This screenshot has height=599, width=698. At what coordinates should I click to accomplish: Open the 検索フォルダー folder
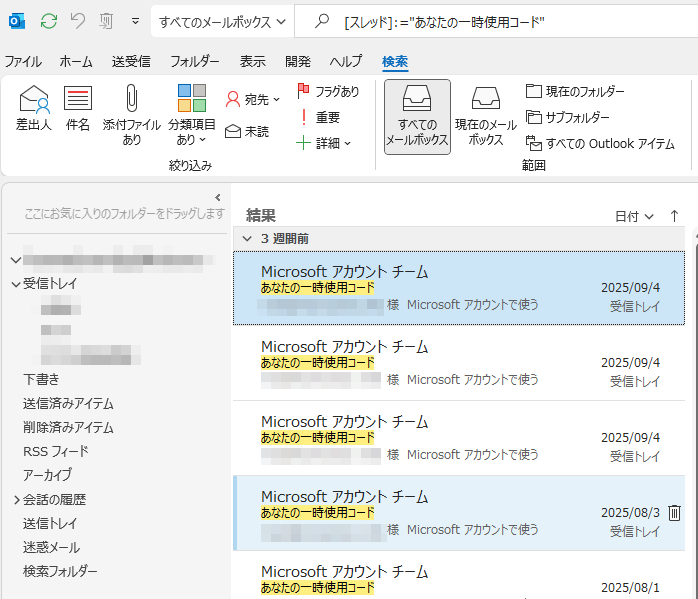pos(60,571)
